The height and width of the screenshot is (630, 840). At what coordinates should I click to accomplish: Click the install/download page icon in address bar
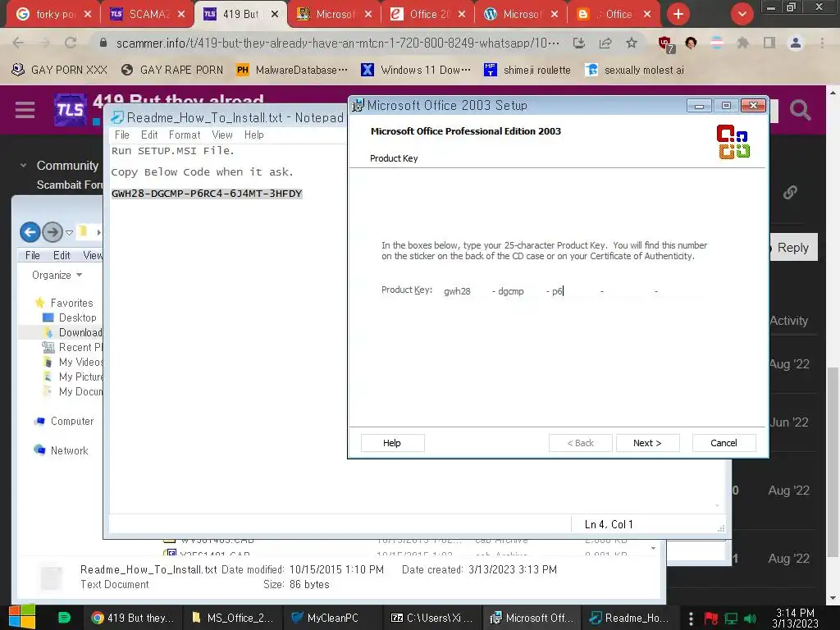point(579,43)
